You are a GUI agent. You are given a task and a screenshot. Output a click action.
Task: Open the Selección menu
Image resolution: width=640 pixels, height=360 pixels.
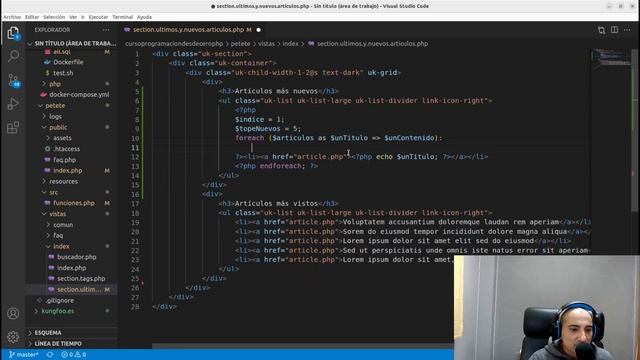point(54,17)
